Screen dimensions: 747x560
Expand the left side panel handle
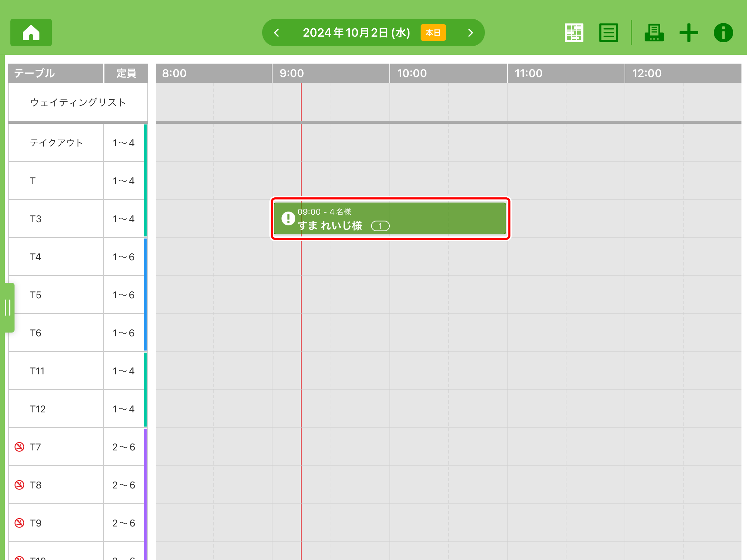click(8, 307)
